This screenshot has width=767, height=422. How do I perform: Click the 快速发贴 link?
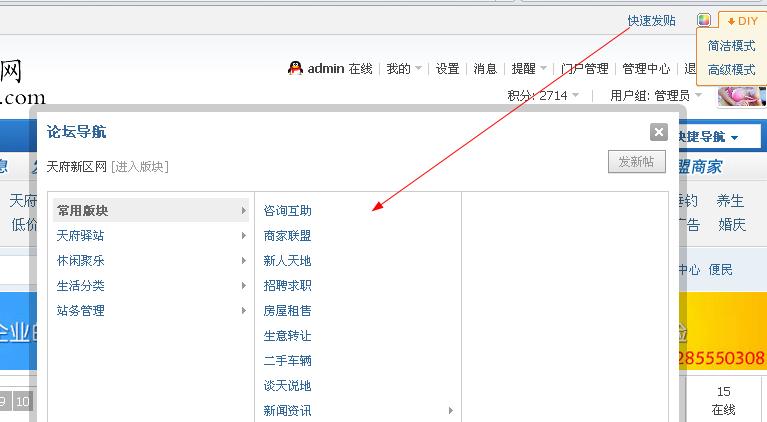click(651, 21)
